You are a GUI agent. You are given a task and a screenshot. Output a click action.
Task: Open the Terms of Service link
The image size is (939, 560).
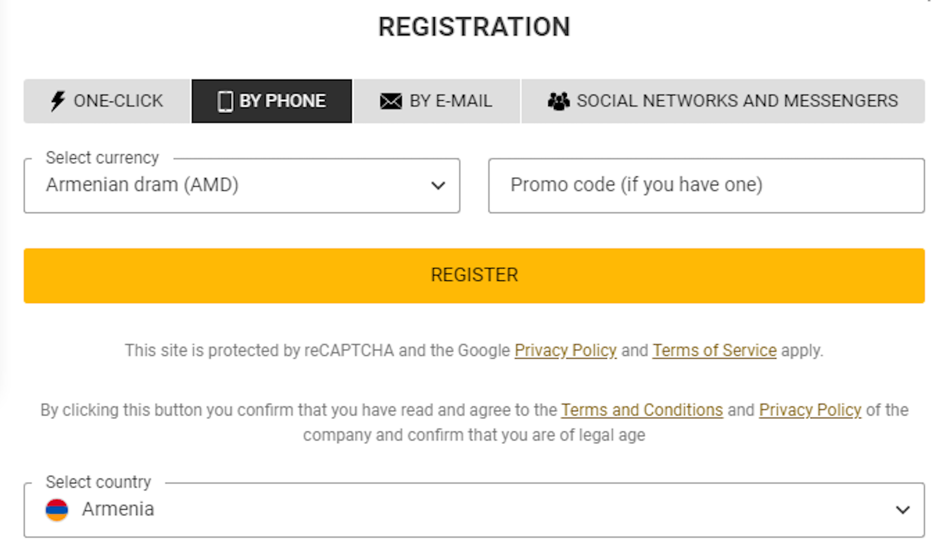click(715, 350)
